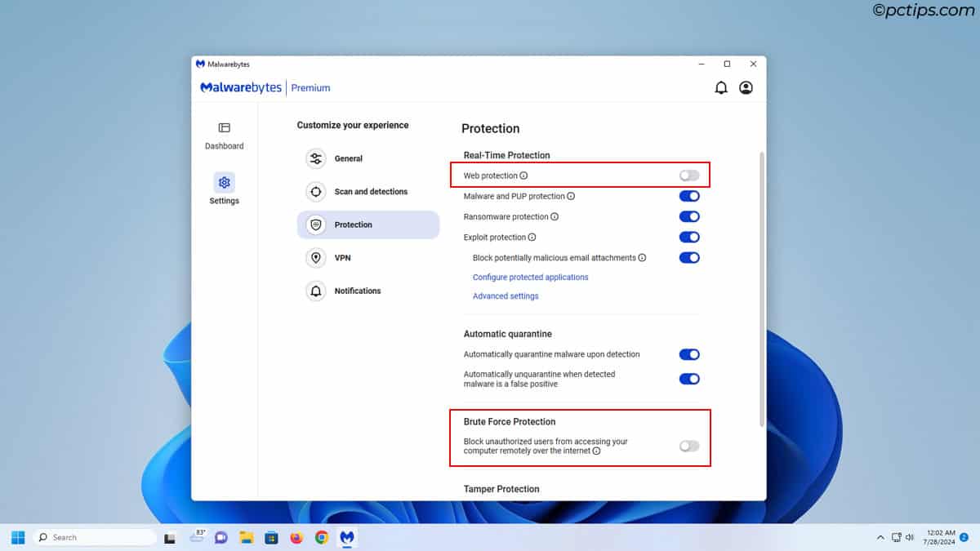
Task: Turn on Brute Force Protection
Action: point(688,446)
